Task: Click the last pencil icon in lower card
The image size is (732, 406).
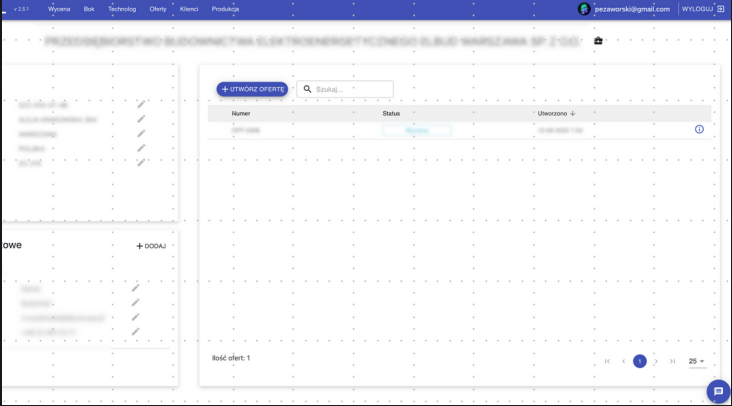Action: tap(135, 331)
